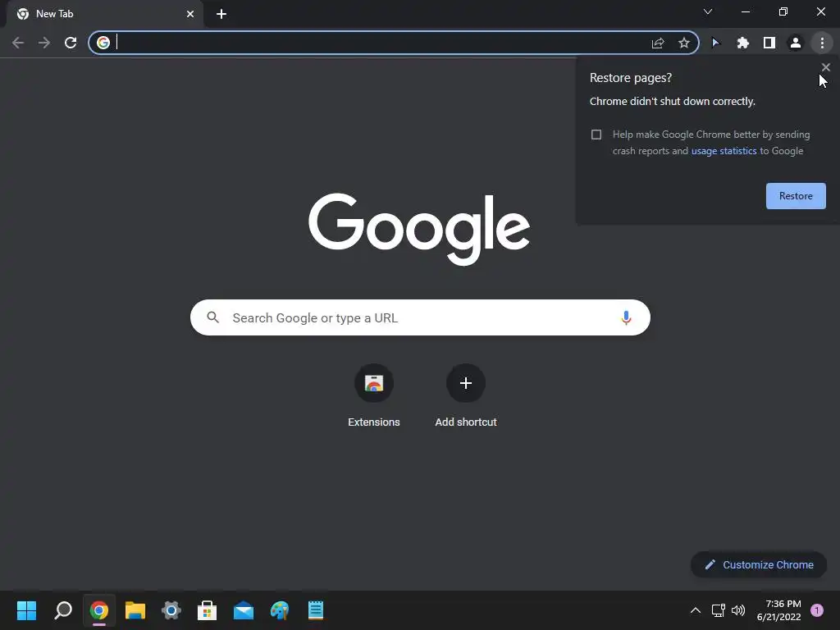Show hidden system tray icons
The height and width of the screenshot is (630, 840).
(x=696, y=610)
